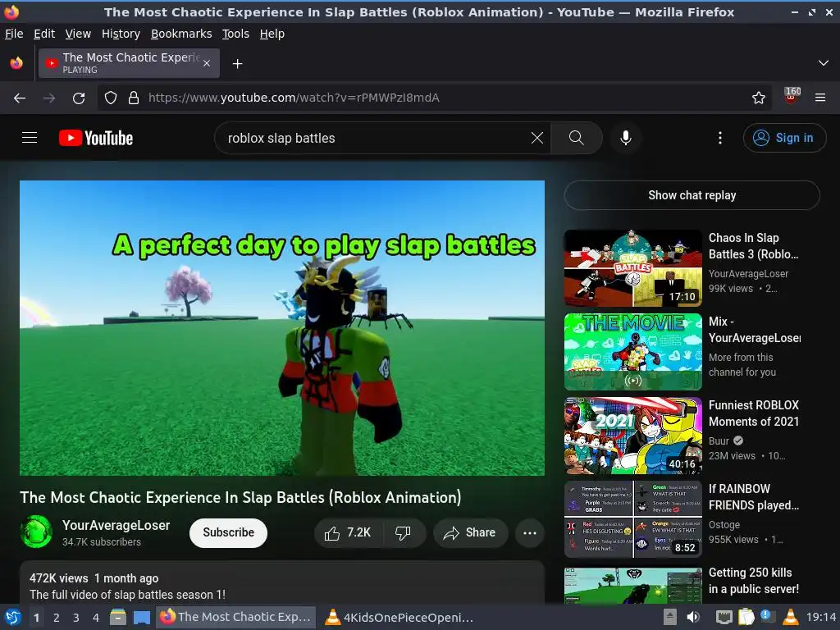Viewport: 840px width, 630px height.
Task: Open tracking protection shield icon
Action: pos(111,98)
